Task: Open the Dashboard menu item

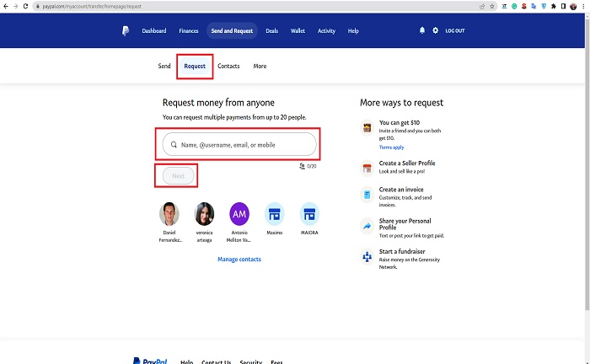Action: pos(154,31)
